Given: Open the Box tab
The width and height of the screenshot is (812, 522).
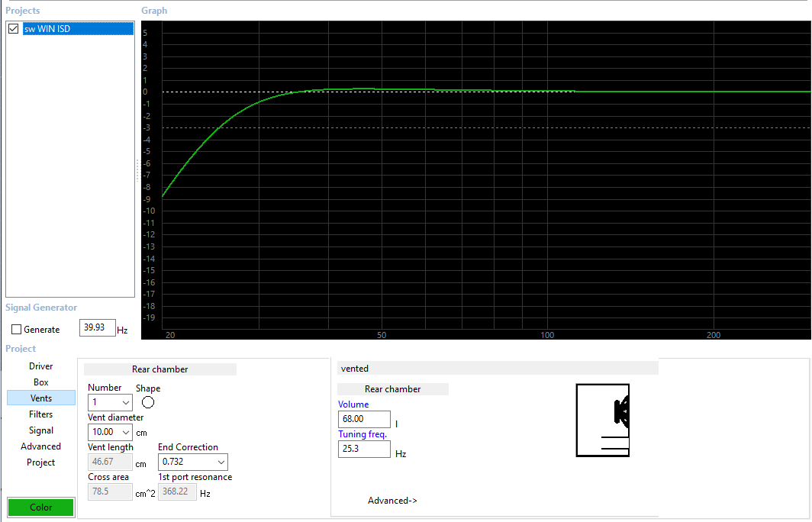Looking at the screenshot, I should pyautogui.click(x=41, y=382).
